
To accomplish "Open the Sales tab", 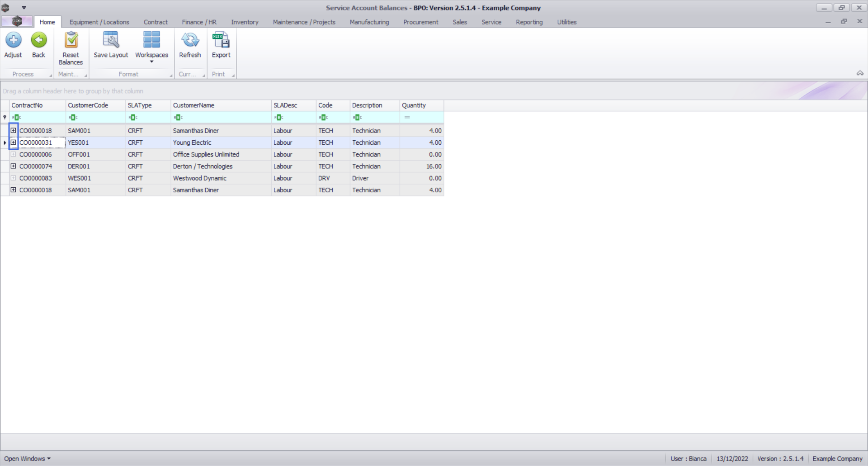I will [x=459, y=22].
